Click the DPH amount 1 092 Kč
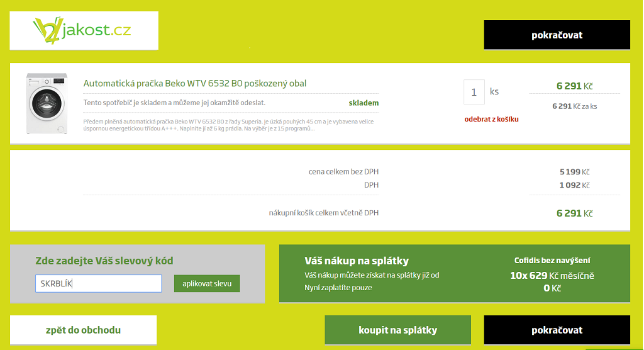Screen dimensions: 644x350 click(x=575, y=185)
